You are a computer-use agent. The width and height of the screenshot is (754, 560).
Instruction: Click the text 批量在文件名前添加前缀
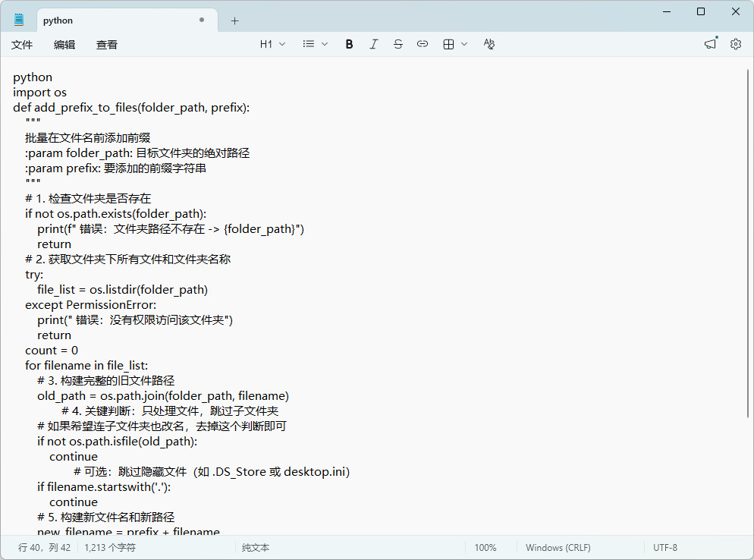click(x=87, y=138)
